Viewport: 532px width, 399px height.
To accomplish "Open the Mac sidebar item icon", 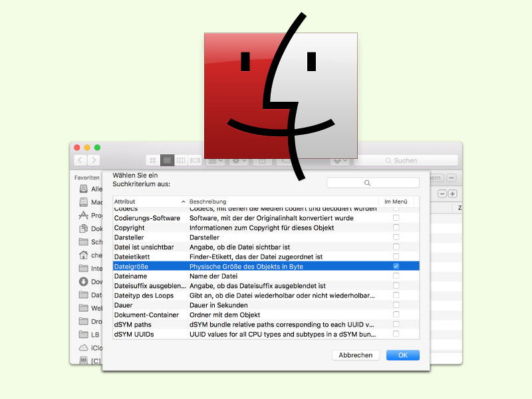I will [x=84, y=202].
